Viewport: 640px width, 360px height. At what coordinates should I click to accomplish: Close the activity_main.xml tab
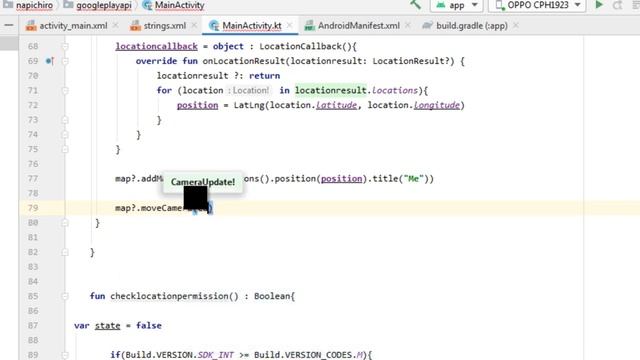click(x=116, y=25)
